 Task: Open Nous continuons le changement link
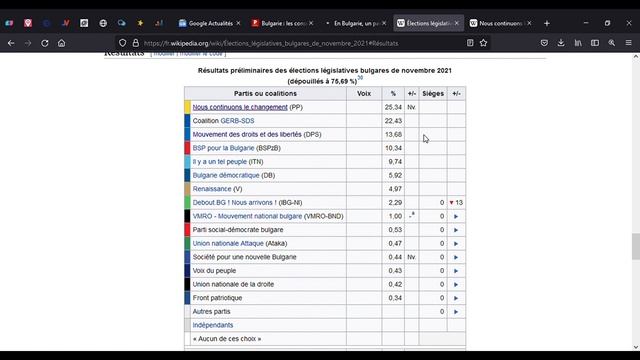(x=240, y=107)
